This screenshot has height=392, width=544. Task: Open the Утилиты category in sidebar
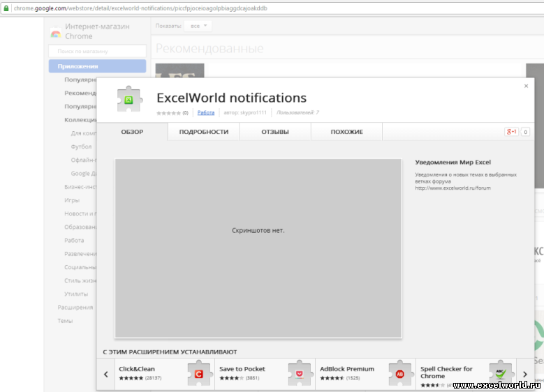(76, 294)
